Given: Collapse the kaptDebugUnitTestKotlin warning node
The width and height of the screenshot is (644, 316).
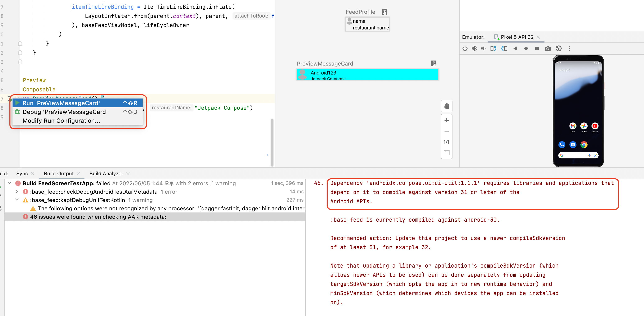Looking at the screenshot, I should (17, 200).
